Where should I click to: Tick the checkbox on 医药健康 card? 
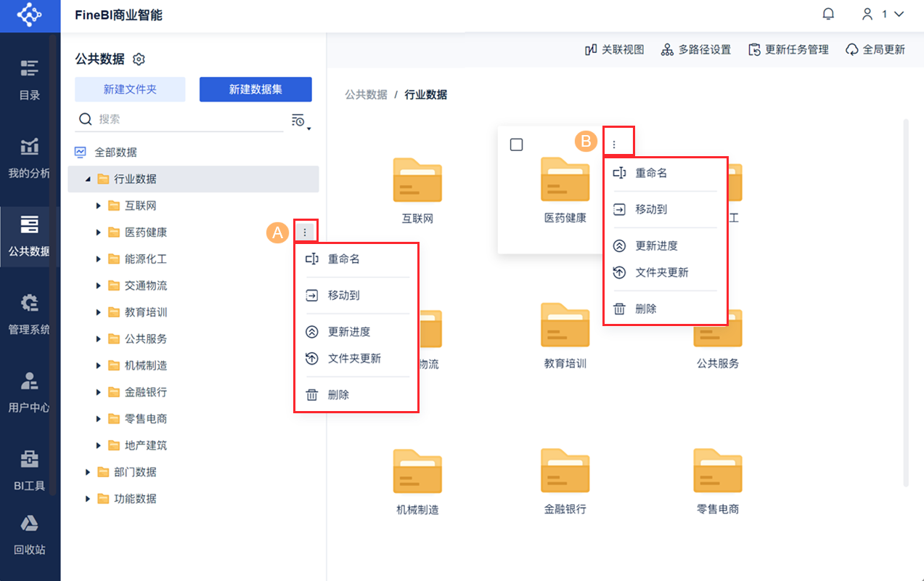tap(516, 145)
